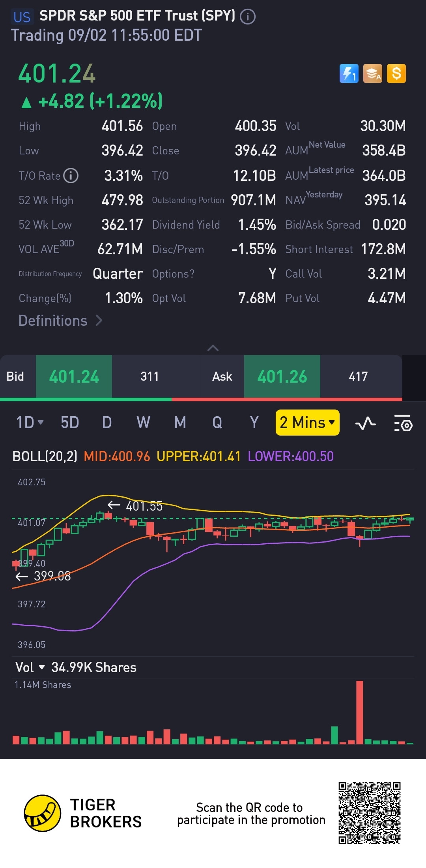Tap the LOWER:400.50 Bollinger value
The width and height of the screenshot is (426, 868).
tap(291, 457)
